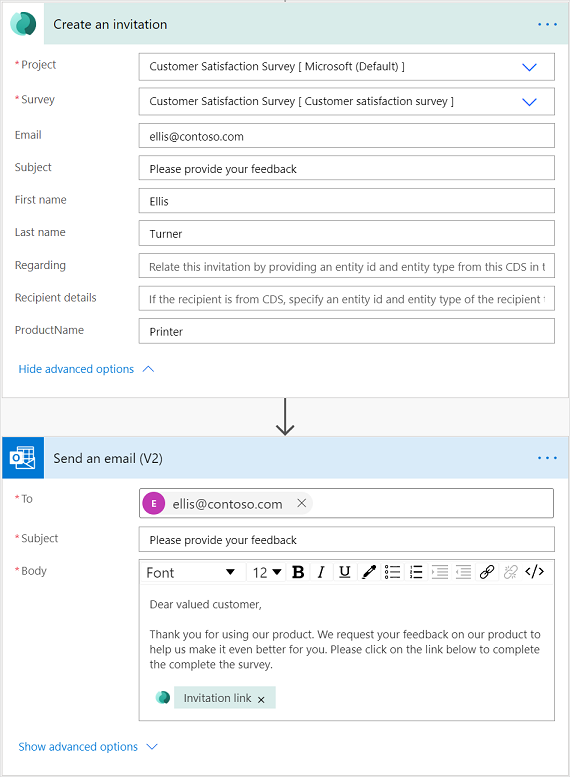Toggle underline in body toolbar

click(344, 572)
